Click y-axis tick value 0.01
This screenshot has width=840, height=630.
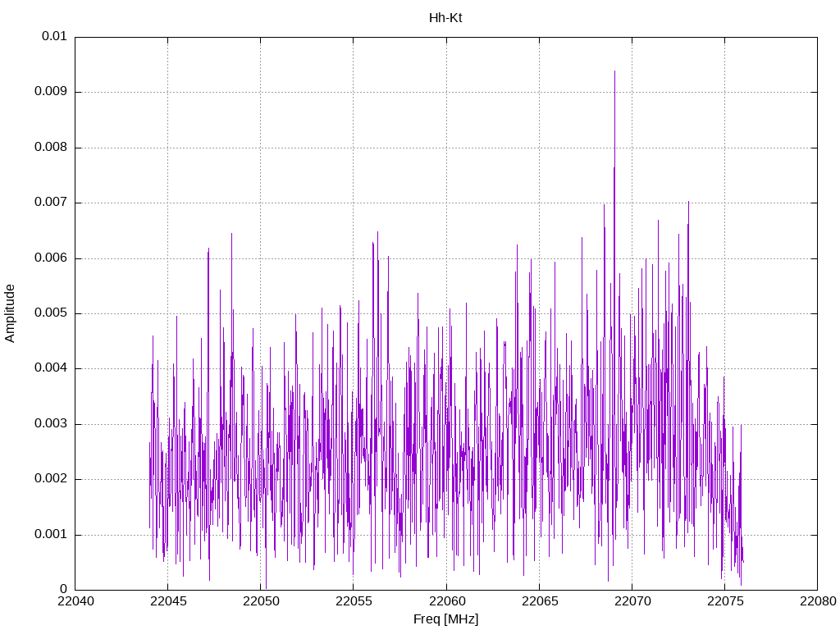54,36
